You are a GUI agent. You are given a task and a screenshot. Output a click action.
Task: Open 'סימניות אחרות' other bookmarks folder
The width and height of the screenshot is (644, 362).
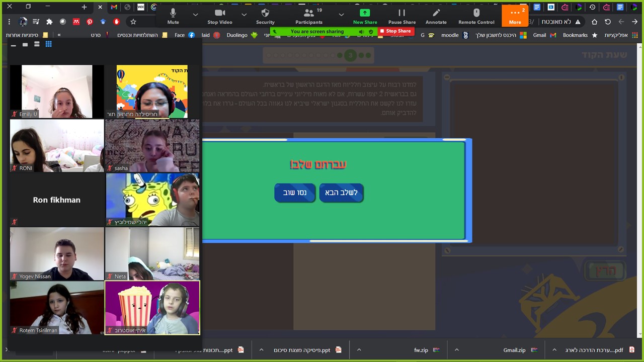27,35
